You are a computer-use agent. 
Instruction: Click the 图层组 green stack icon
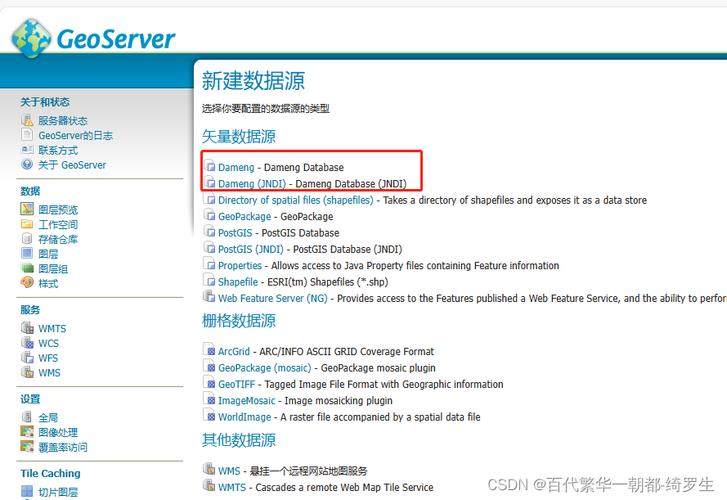27,268
